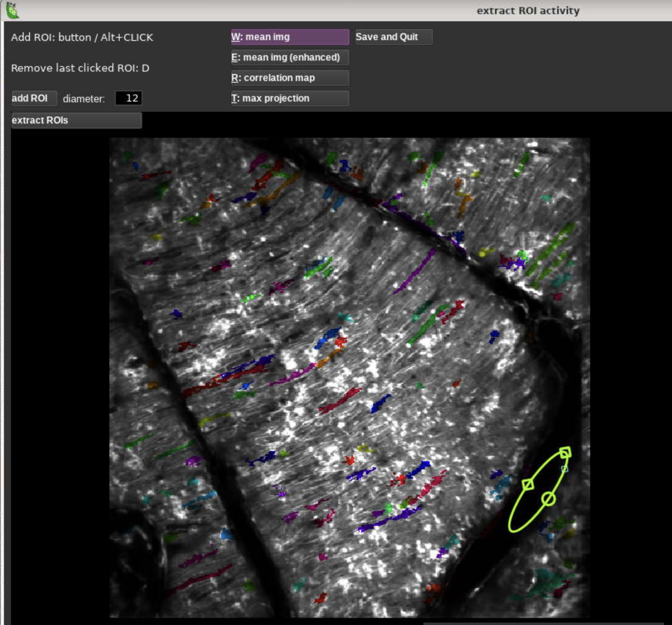Click the Save and Quit button
Viewport: 672px width, 625px height.
[394, 37]
